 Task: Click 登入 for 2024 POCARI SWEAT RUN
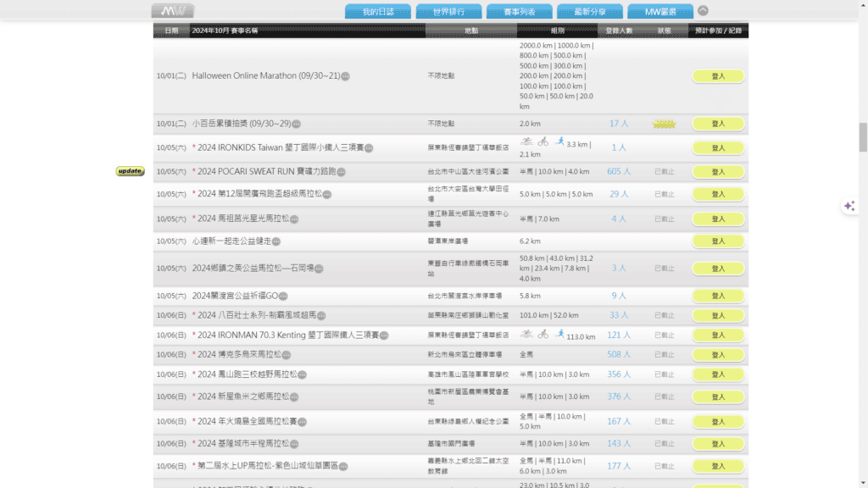tap(718, 172)
